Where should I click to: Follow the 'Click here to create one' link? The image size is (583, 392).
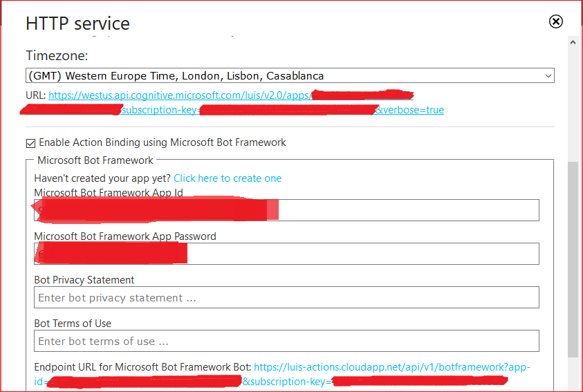point(228,178)
